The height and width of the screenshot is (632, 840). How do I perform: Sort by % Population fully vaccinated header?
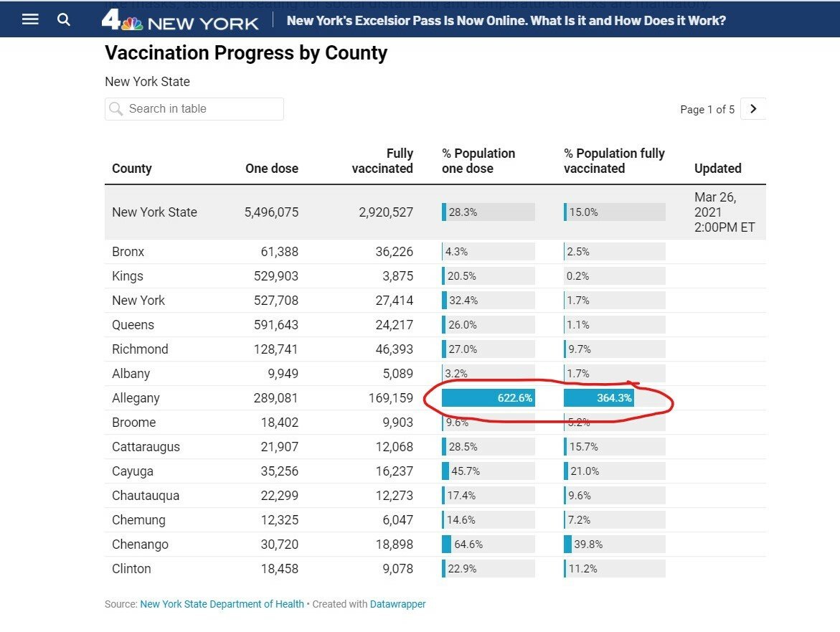(x=614, y=161)
